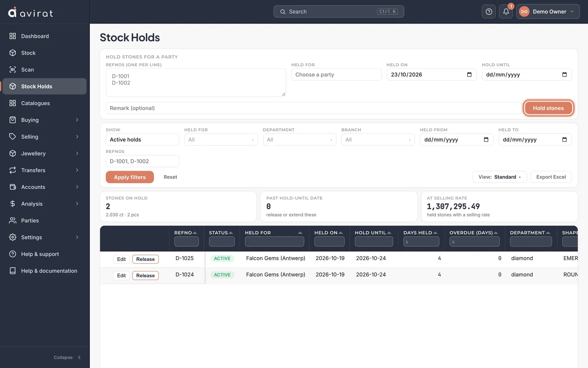Edit the hold for D-1024
Image resolution: width=588 pixels, height=368 pixels.
pos(121,275)
